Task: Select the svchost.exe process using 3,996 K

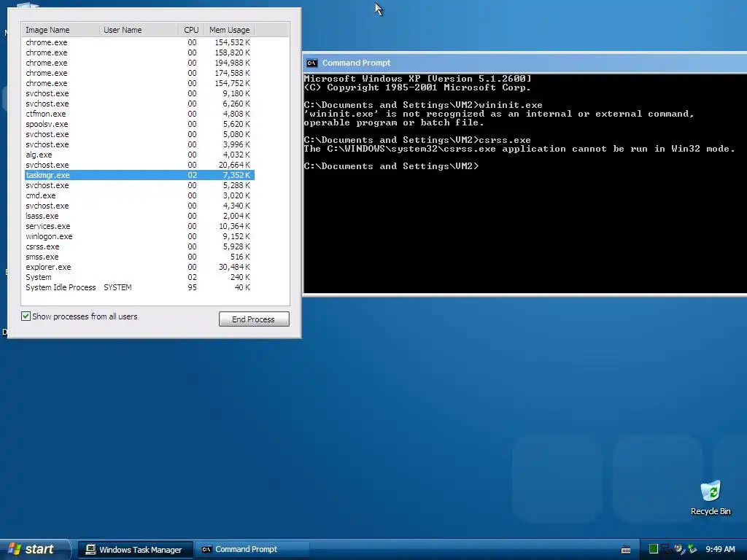Action: tap(139, 145)
